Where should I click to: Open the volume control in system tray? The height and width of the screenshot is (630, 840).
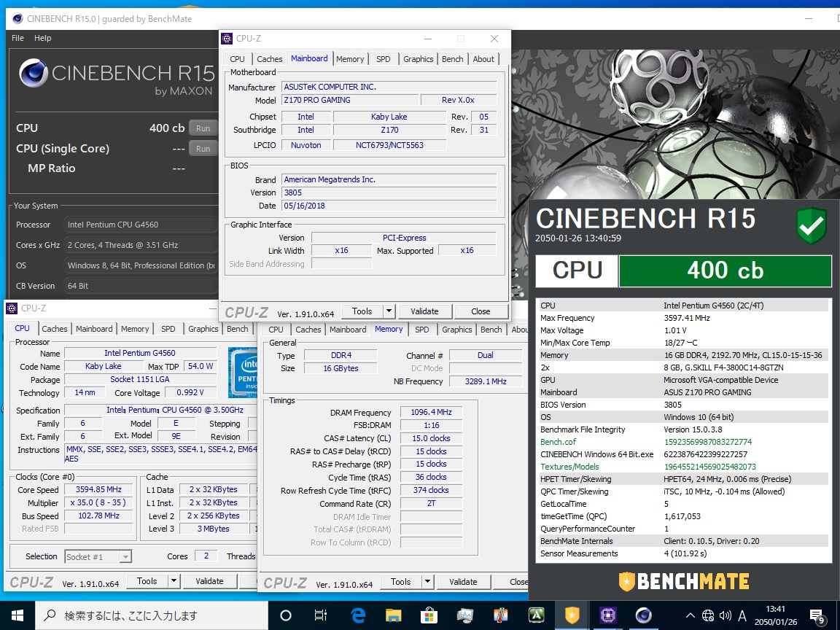pos(726,615)
